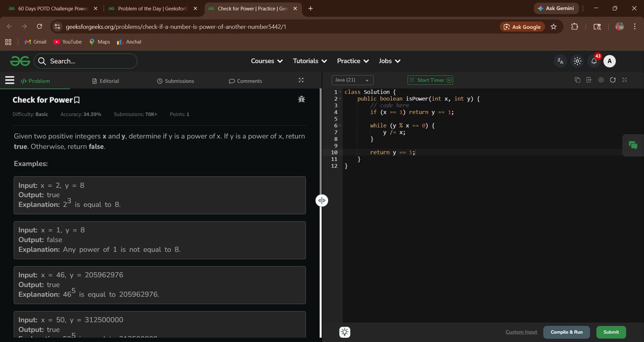
Task: Open the Custom Input link
Action: 521,332
